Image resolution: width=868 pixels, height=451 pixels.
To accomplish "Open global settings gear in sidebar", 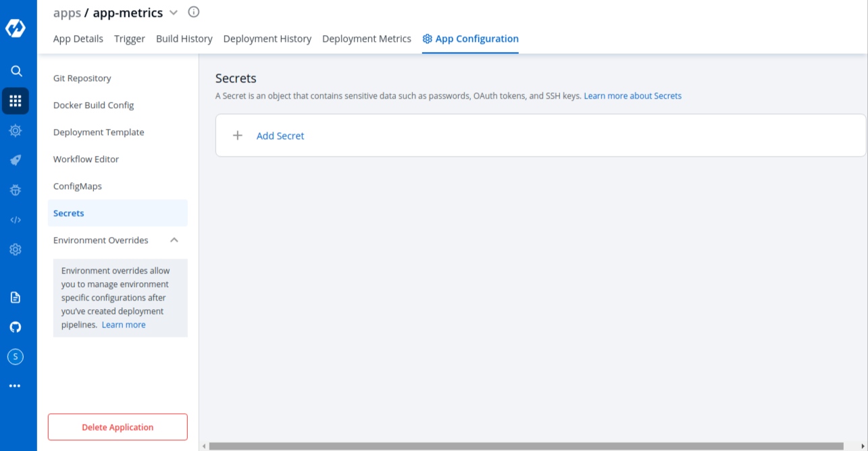I will (x=16, y=250).
